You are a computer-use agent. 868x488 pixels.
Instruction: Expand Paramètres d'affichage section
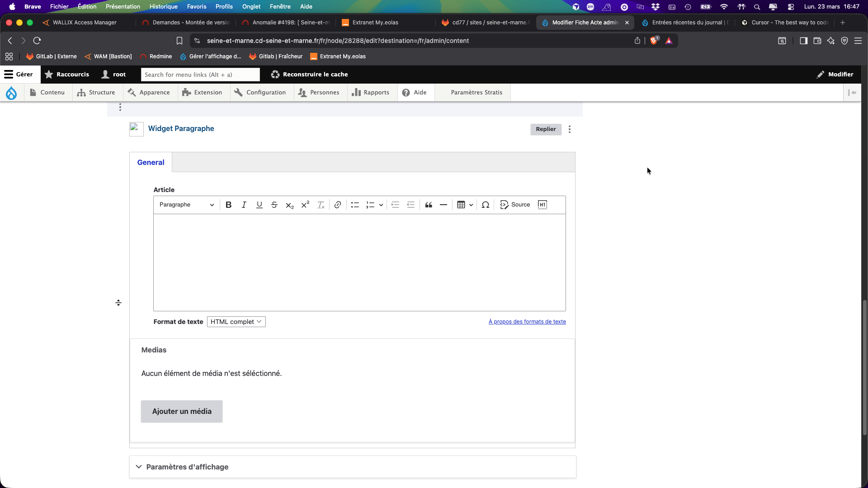pos(187,467)
